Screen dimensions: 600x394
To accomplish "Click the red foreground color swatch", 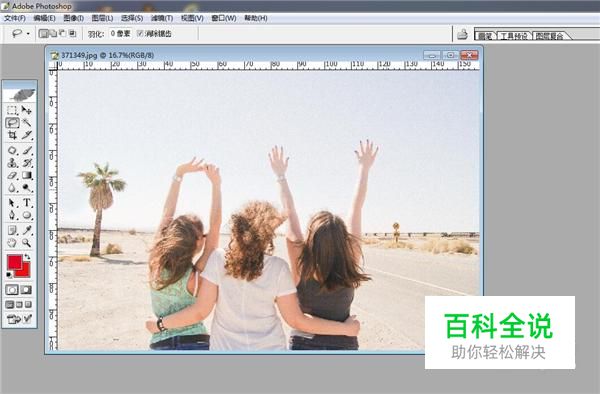I will tap(14, 262).
